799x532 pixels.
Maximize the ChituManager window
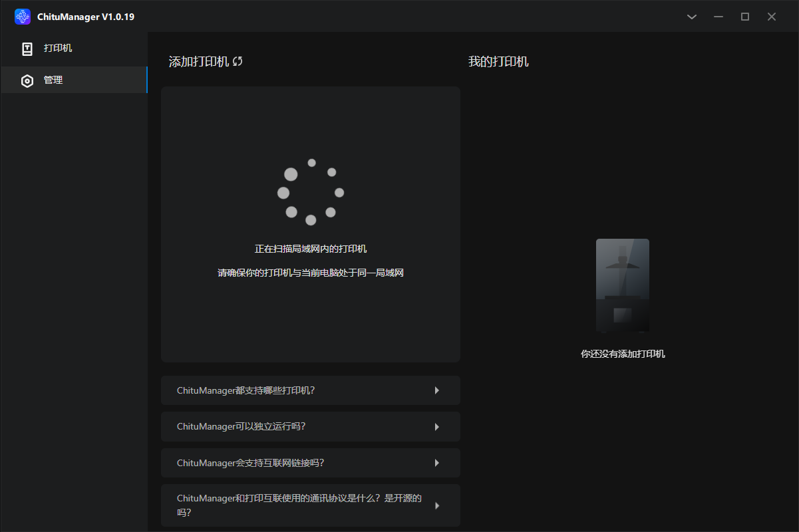click(745, 17)
